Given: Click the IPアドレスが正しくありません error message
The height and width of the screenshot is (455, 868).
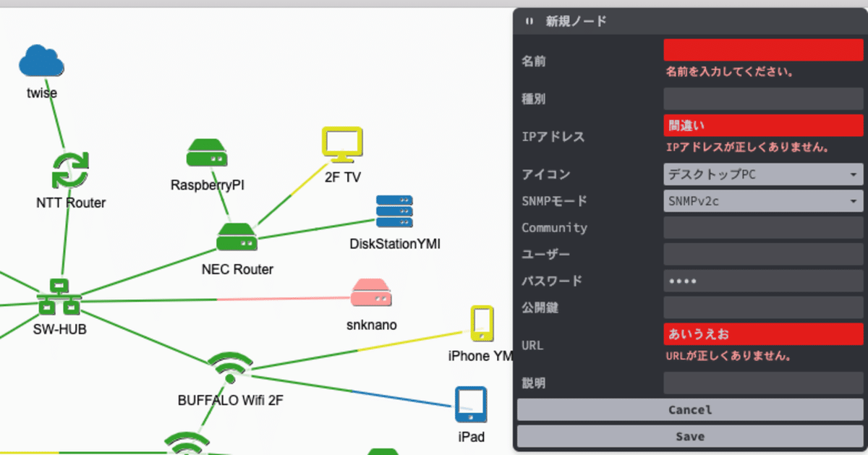Looking at the screenshot, I should (x=747, y=148).
